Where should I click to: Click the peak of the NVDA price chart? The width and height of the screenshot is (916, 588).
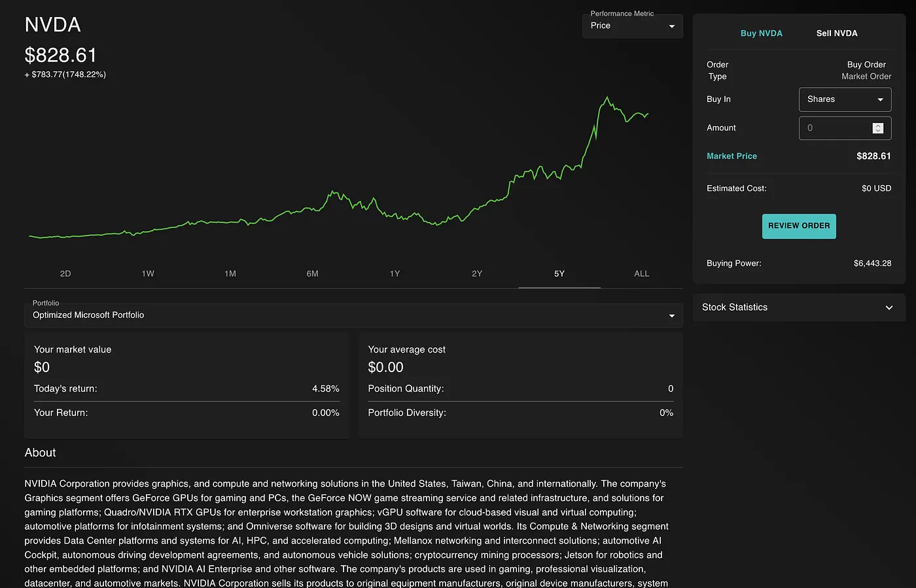(x=607, y=97)
